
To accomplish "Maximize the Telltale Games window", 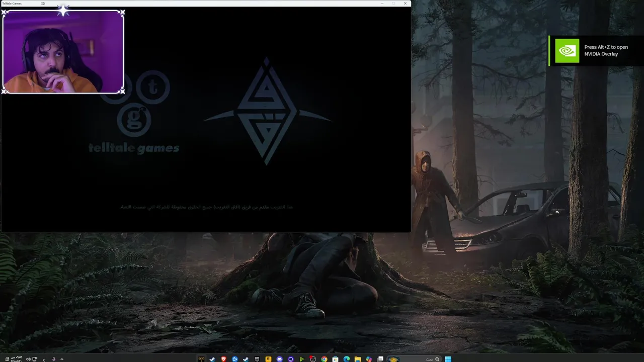I will pyautogui.click(x=393, y=4).
